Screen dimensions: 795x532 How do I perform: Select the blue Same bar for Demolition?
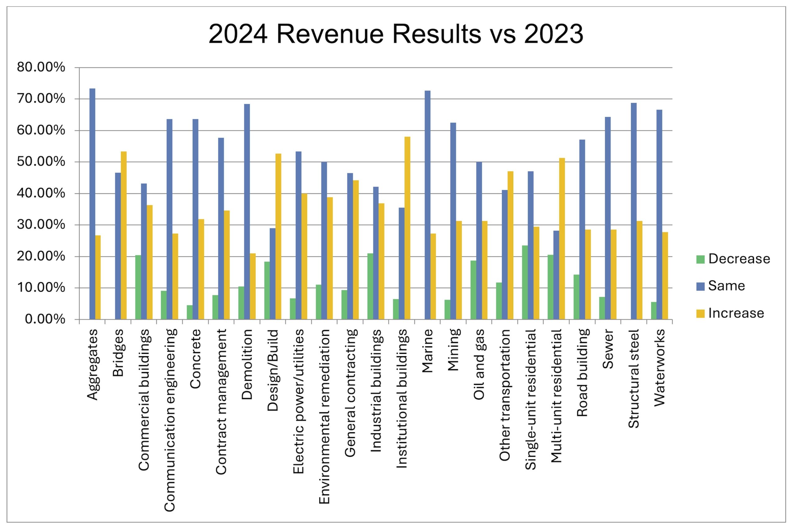tap(247, 212)
